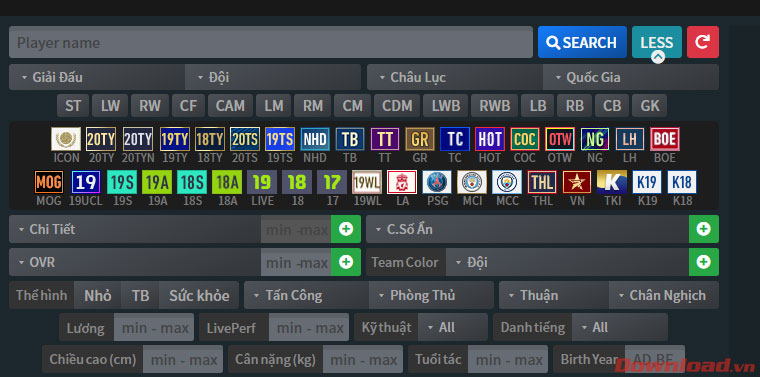Select the Sức khỏe body type option

tap(199, 295)
